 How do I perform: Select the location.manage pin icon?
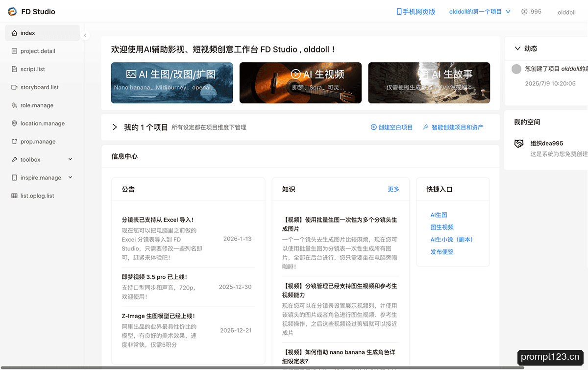[14, 123]
